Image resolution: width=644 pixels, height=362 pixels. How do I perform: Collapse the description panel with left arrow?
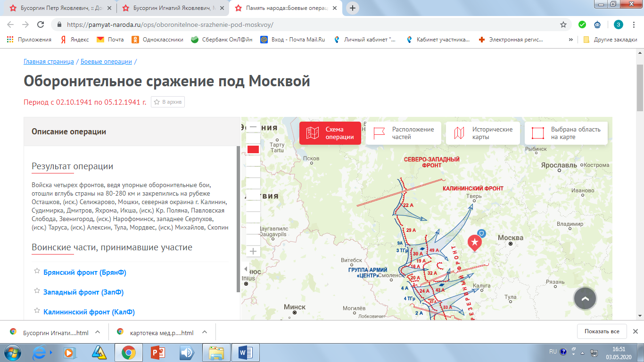pos(245,269)
